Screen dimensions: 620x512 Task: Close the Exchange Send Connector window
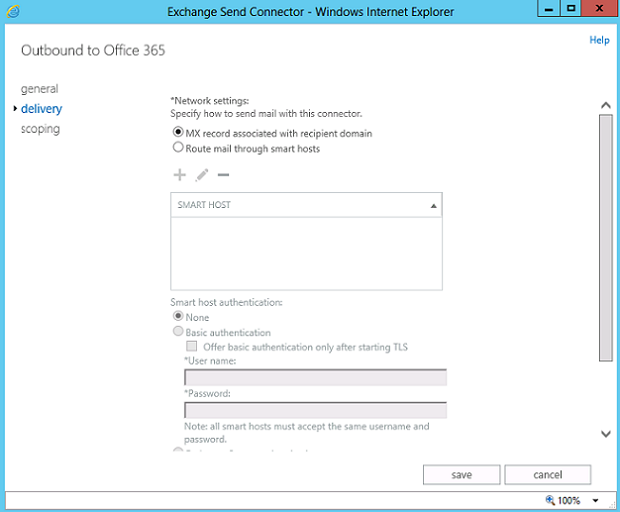(599, 9)
